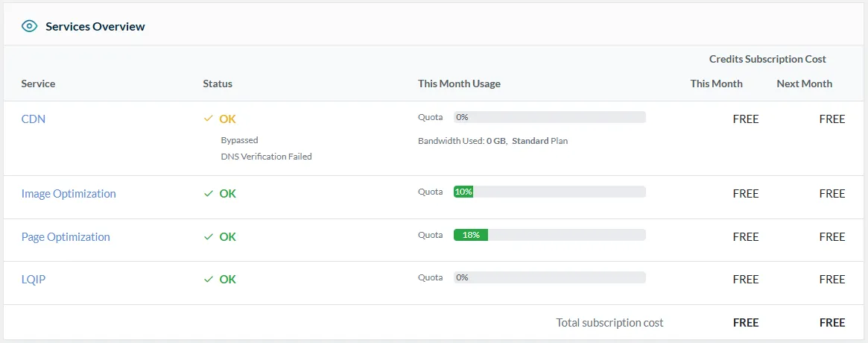Go to the Page Optimization service
The image size is (868, 343).
coord(66,236)
